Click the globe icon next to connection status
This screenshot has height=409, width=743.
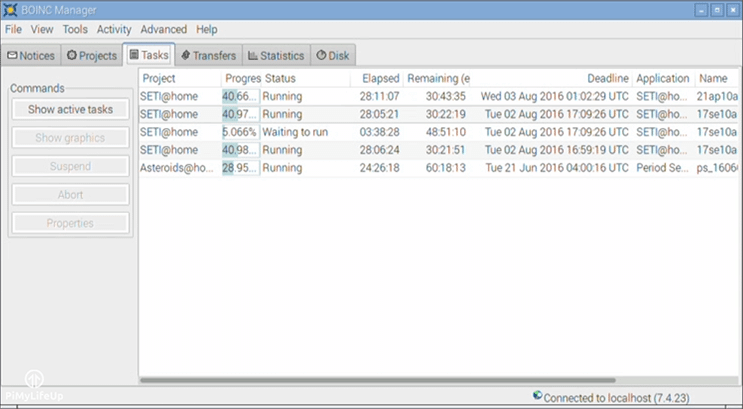537,395
